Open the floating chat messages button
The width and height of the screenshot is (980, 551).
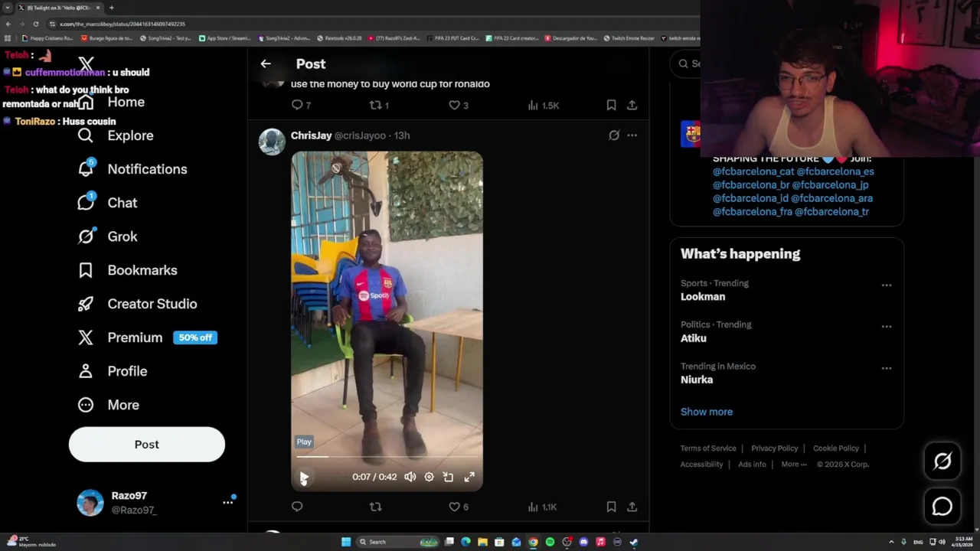[x=942, y=507]
